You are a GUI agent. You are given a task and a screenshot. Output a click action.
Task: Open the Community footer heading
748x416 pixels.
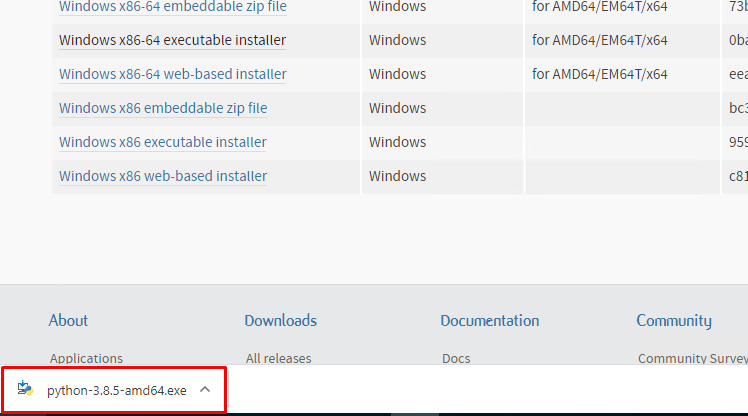pyautogui.click(x=674, y=321)
